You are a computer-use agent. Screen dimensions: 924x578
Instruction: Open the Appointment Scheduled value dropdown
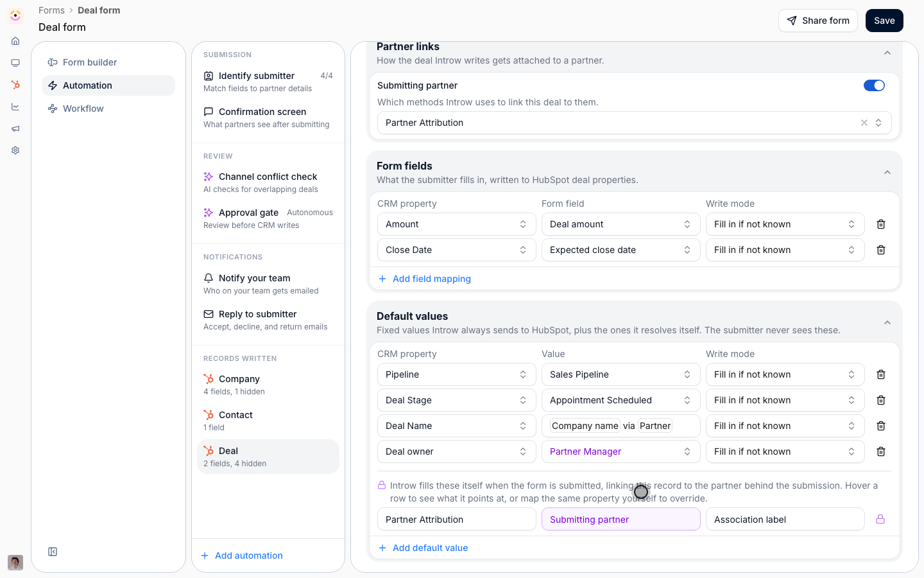(621, 400)
